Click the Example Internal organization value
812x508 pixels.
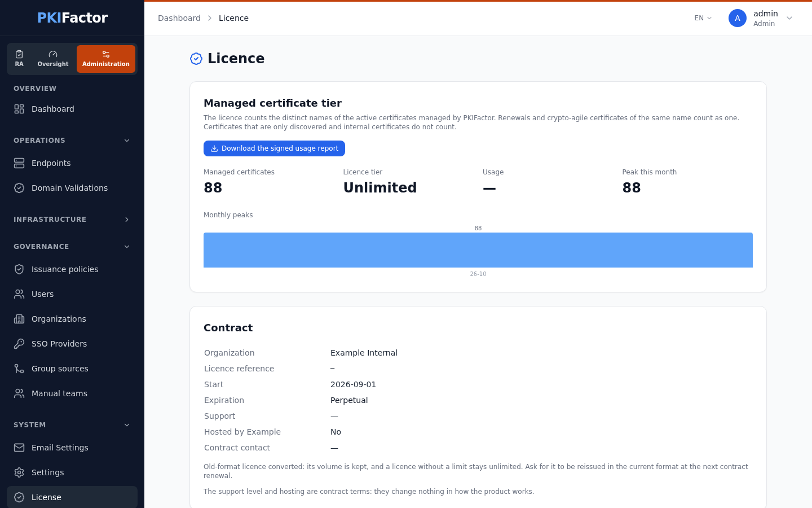(x=364, y=353)
